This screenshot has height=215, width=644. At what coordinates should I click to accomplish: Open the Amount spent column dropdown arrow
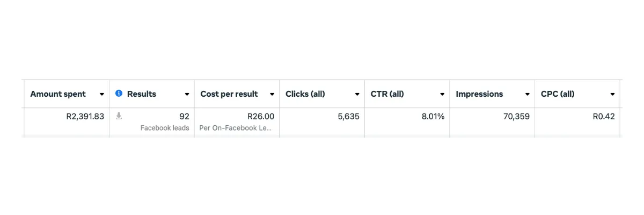(102, 94)
